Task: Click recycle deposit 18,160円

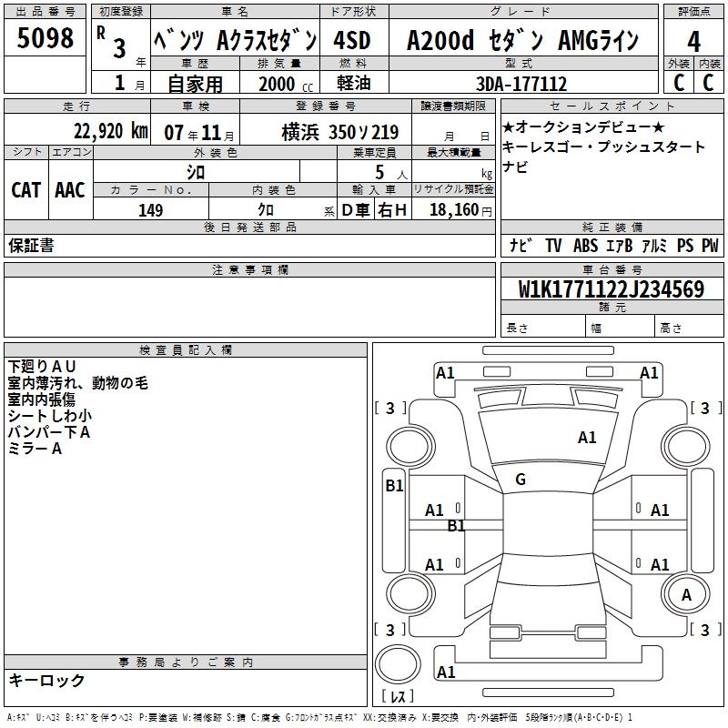Action: pyautogui.click(x=460, y=210)
